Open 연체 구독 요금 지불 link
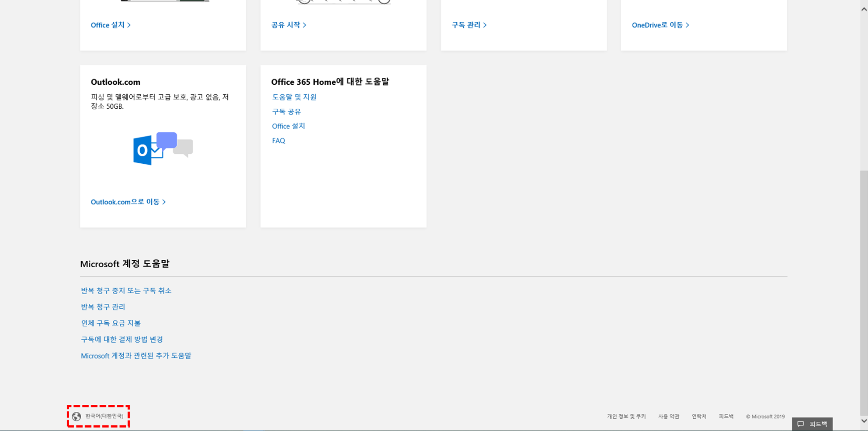 click(x=111, y=323)
